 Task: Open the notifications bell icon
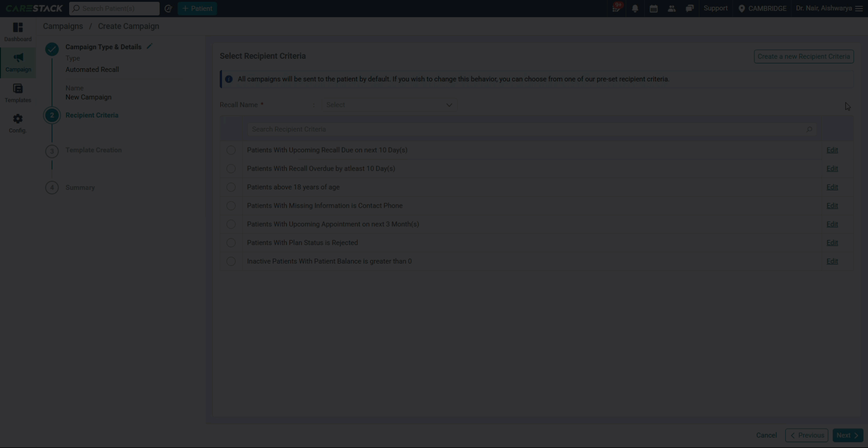click(x=635, y=8)
